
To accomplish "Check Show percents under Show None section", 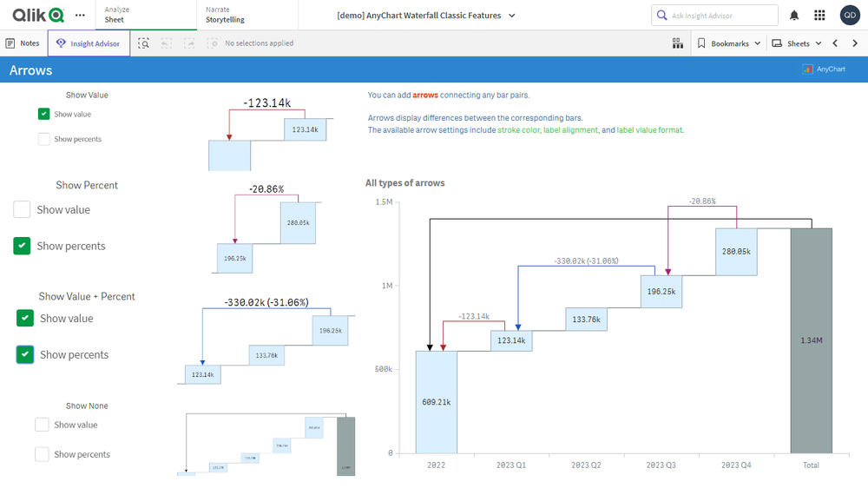I will coord(42,454).
